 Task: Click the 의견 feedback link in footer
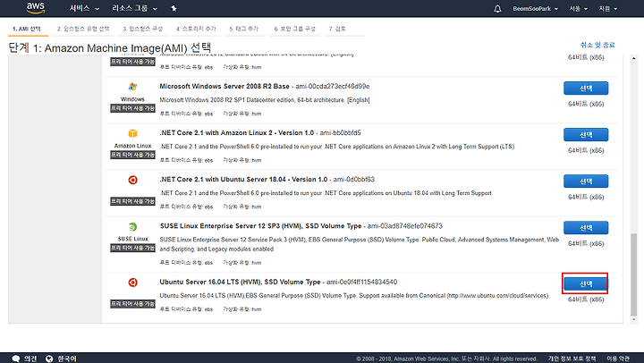tap(30, 359)
